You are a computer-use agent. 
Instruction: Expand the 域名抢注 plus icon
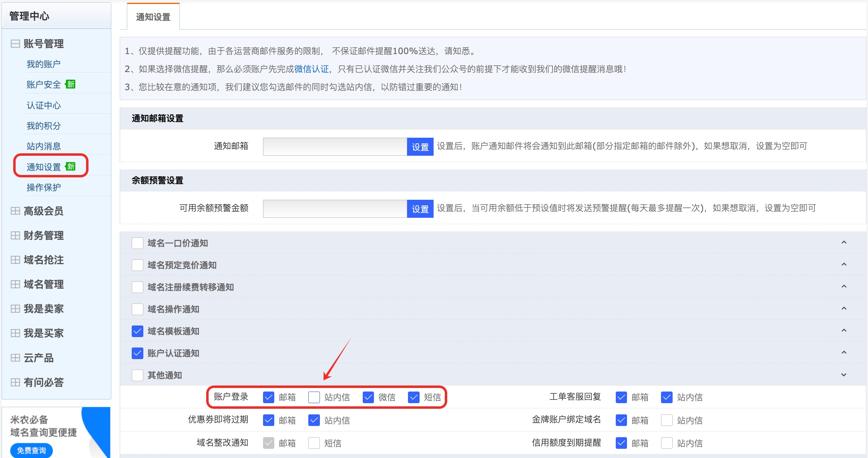coord(15,260)
